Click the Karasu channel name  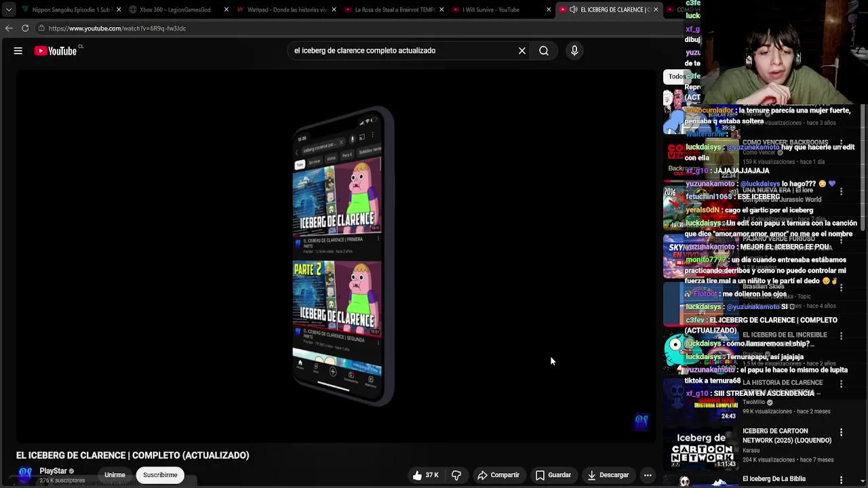click(751, 450)
